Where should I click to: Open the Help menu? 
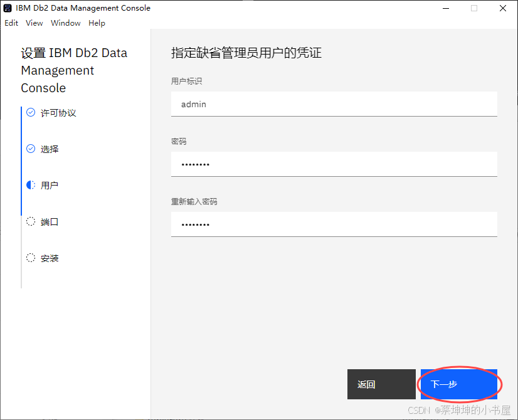pos(97,23)
